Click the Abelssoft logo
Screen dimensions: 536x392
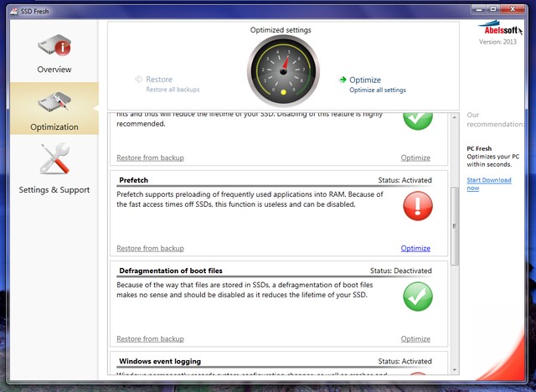point(500,29)
